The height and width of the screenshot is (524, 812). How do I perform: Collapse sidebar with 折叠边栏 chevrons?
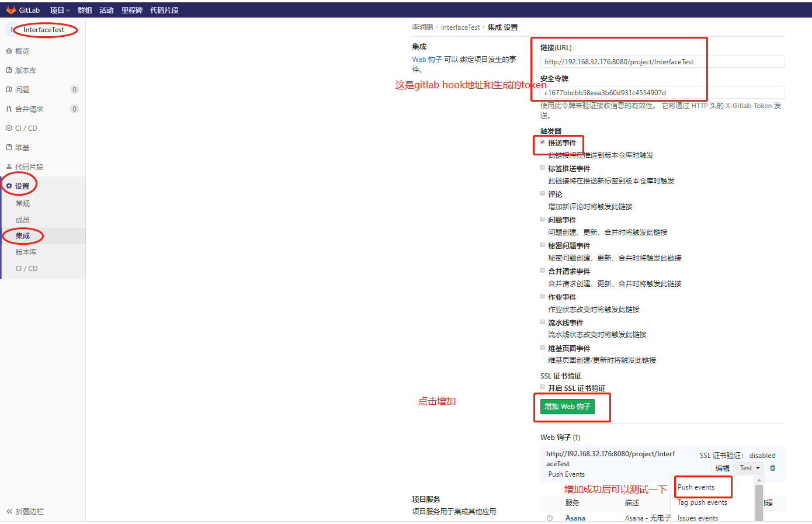(x=9, y=512)
